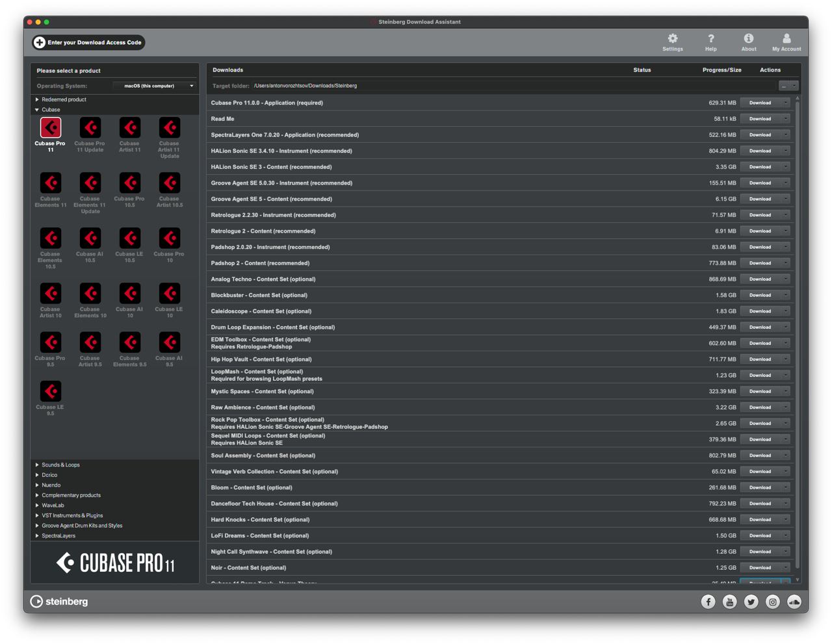This screenshot has width=832, height=644.
Task: Click the Steinberg logo in footer
Action: [59, 602]
